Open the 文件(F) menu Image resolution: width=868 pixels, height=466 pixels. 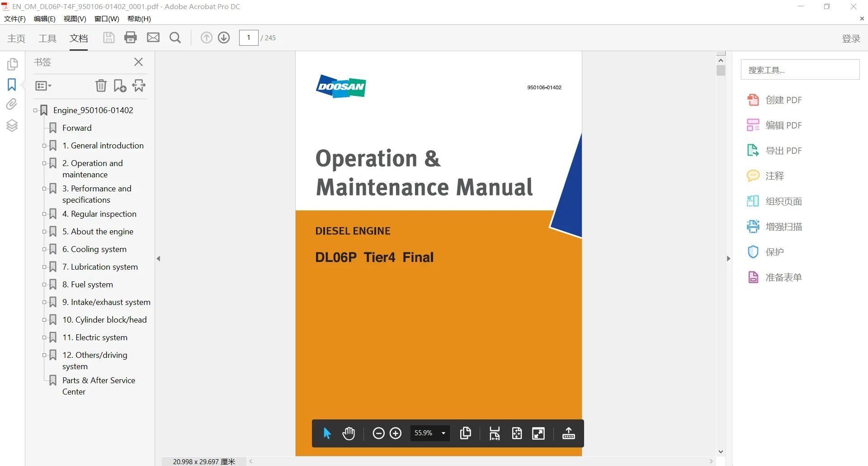[x=15, y=19]
